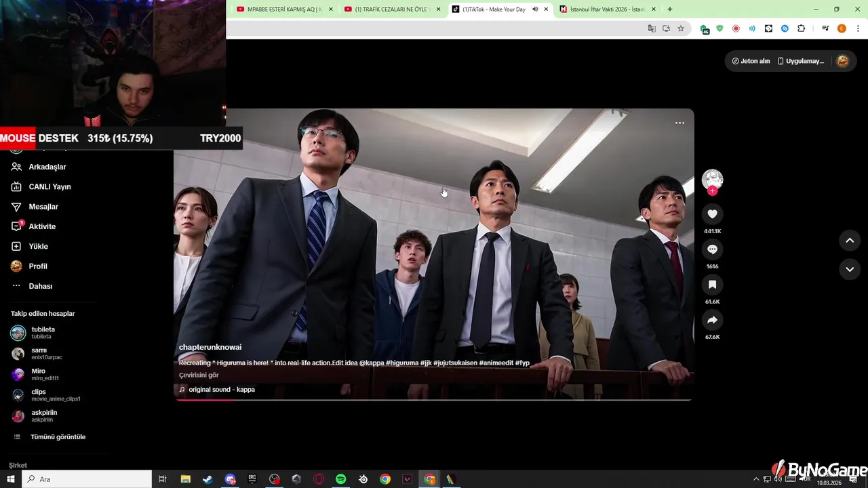The height and width of the screenshot is (488, 868).
Task: Click translate page icon in address bar
Action: (x=652, y=28)
